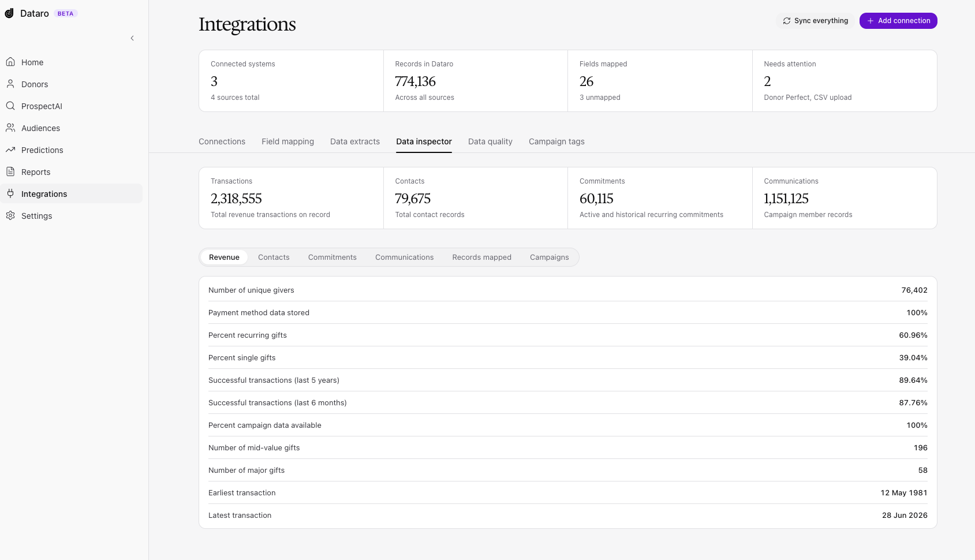
Task: Switch to the Field mapping tab
Action: point(287,141)
